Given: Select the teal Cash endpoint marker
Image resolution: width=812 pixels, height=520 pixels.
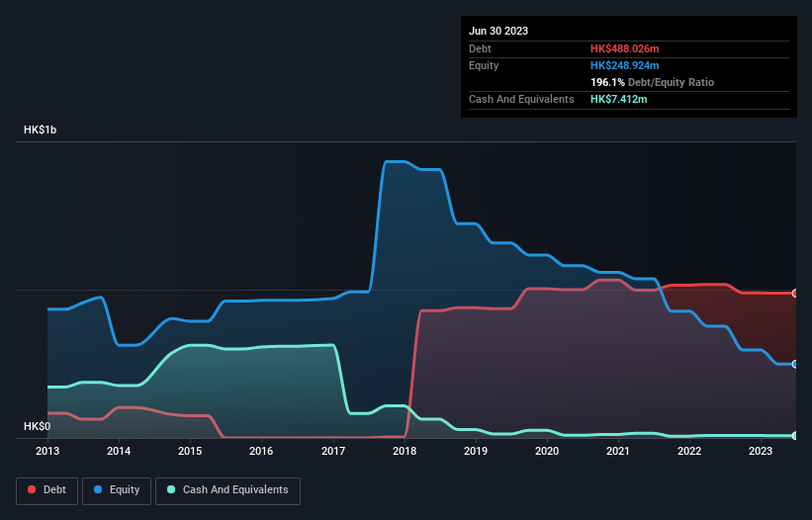Looking at the screenshot, I should tap(795, 436).
